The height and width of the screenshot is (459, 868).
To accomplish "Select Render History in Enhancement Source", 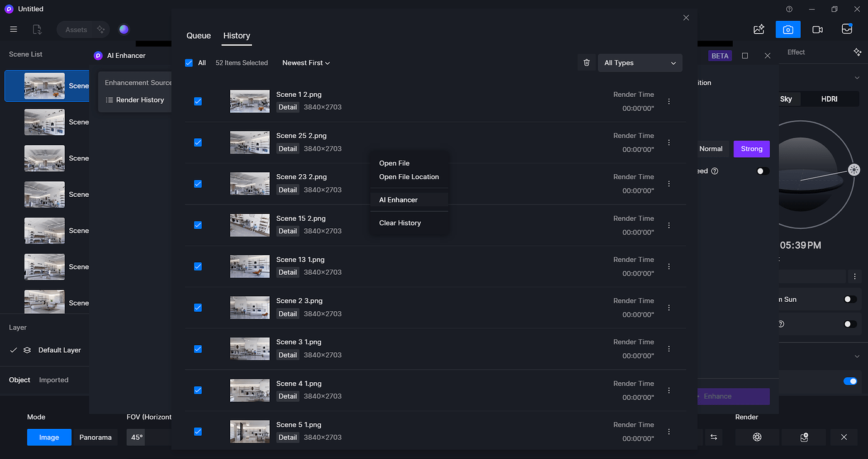I will pos(135,100).
